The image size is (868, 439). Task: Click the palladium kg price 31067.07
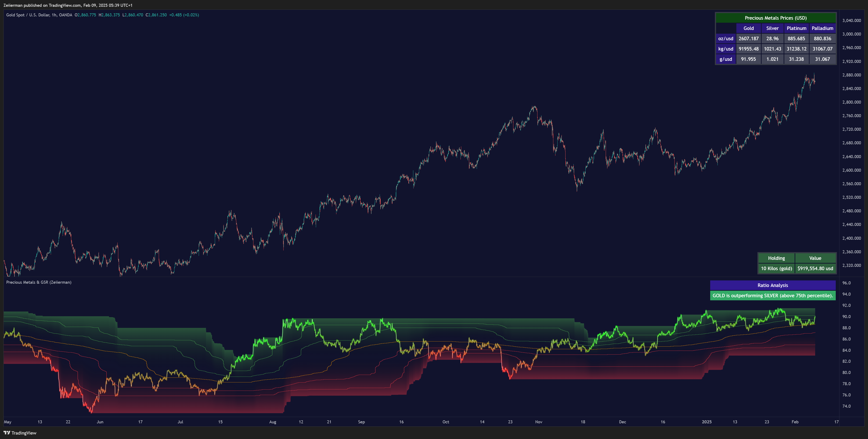(822, 49)
